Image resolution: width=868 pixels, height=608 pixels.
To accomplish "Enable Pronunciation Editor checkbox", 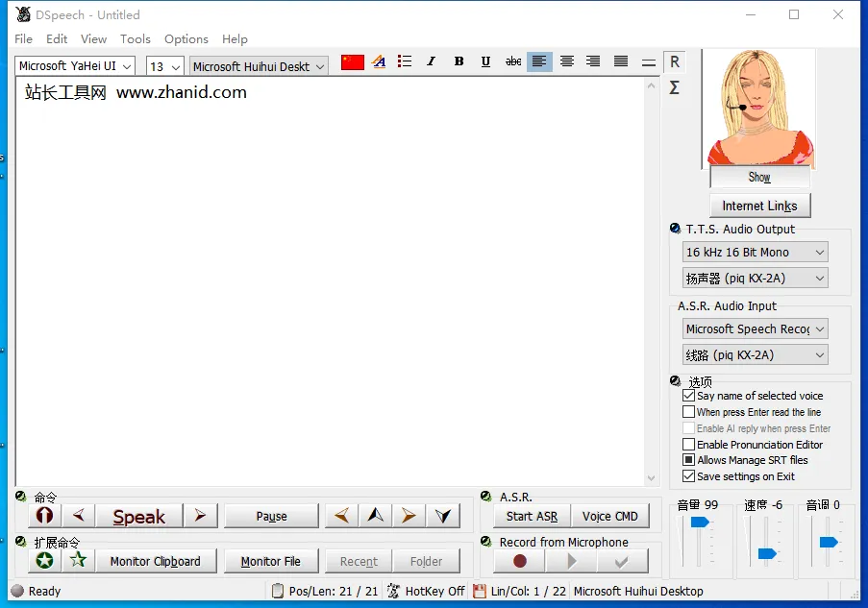I will click(688, 445).
